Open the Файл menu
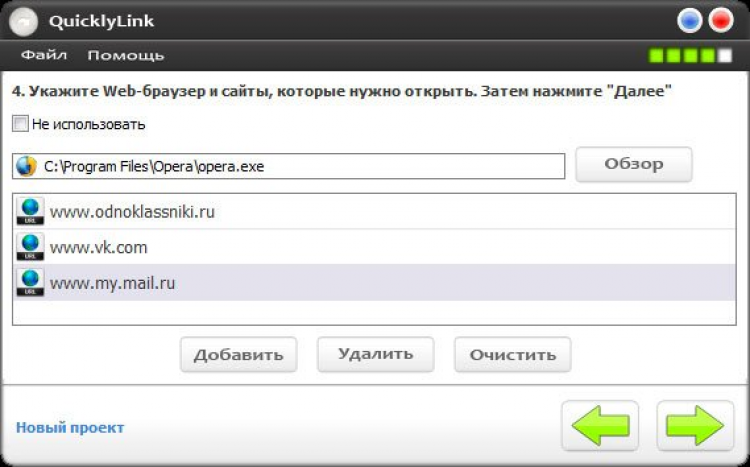Viewport: 750px width, 467px height. (44, 55)
